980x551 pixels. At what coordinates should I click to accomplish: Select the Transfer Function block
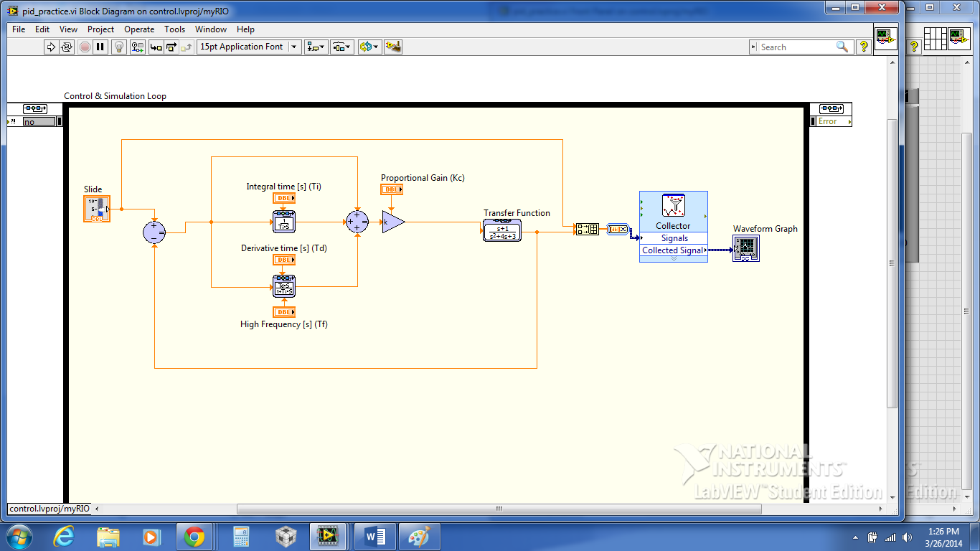click(x=501, y=230)
